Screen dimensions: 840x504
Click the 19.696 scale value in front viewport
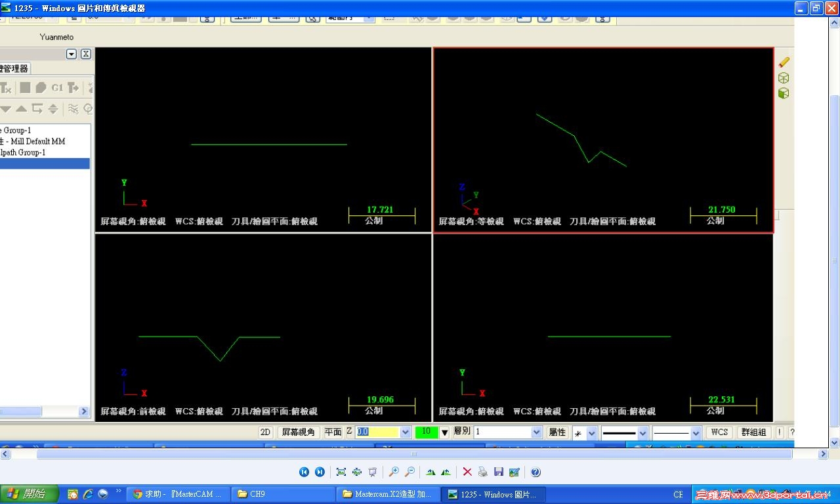(x=380, y=399)
